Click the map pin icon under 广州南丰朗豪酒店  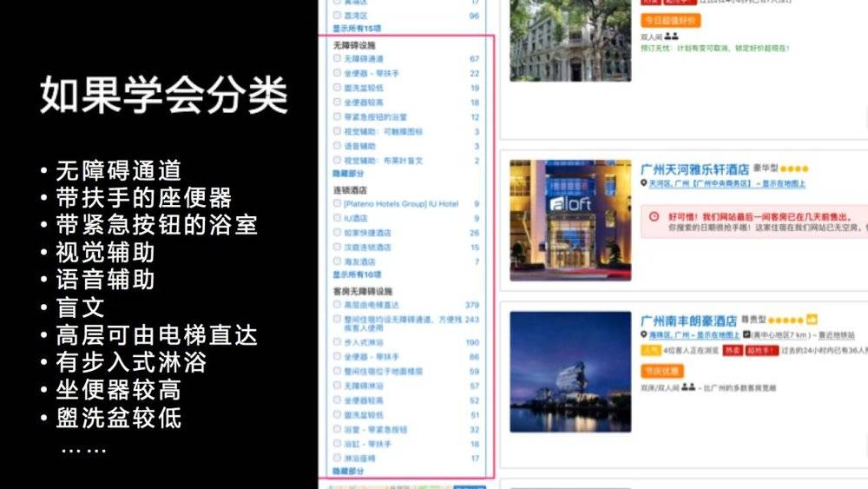(x=644, y=334)
